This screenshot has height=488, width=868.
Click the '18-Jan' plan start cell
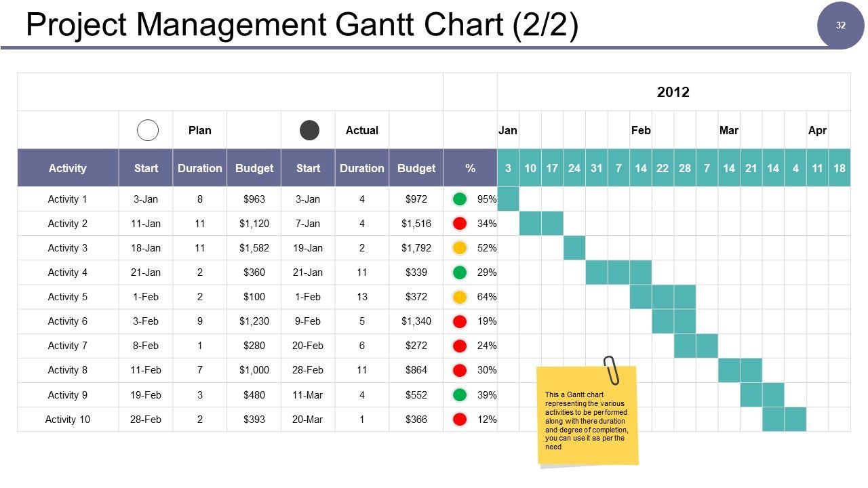[x=146, y=248]
